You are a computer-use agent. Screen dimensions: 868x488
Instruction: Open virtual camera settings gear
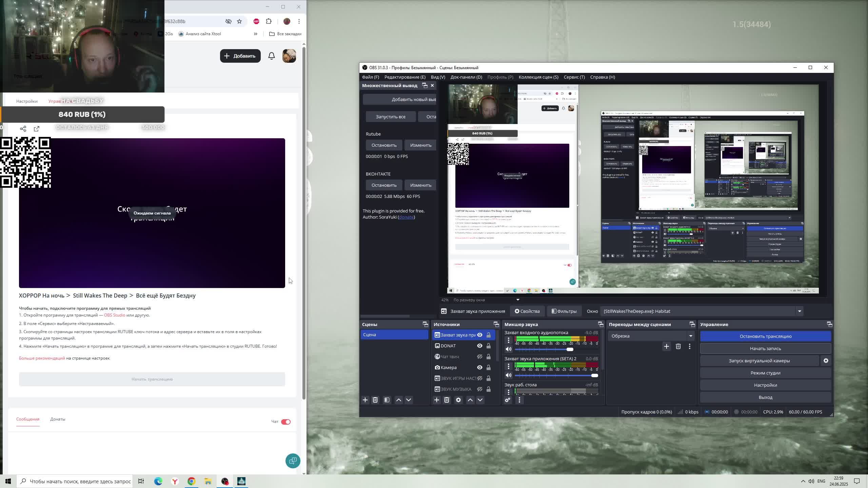[x=826, y=361]
